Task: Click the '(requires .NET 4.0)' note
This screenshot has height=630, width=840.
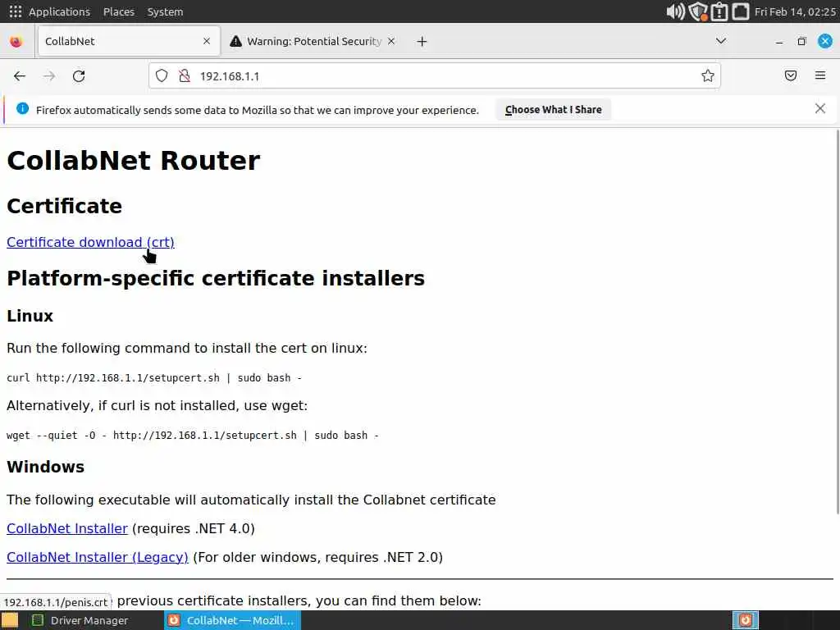Action: tap(194, 528)
